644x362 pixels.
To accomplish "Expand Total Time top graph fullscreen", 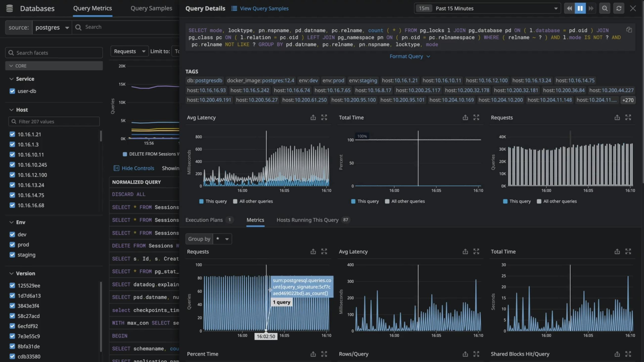I will click(476, 117).
